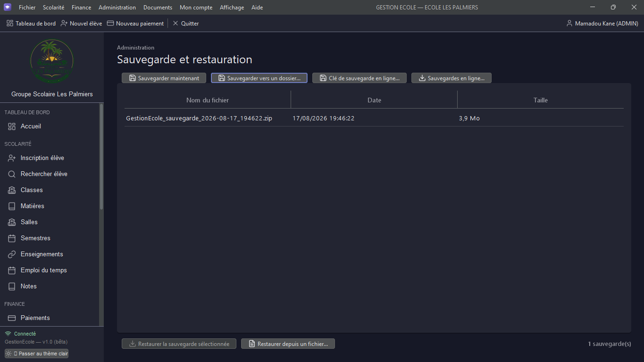
Task: Click the Rechercher élève magnifier icon
Action: point(12,174)
